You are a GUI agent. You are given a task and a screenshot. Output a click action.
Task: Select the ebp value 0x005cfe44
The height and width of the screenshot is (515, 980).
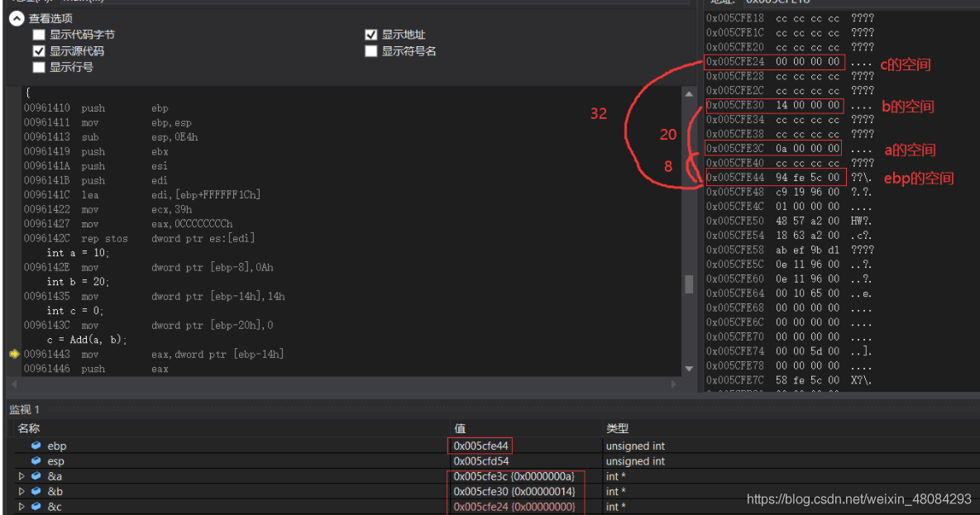480,446
